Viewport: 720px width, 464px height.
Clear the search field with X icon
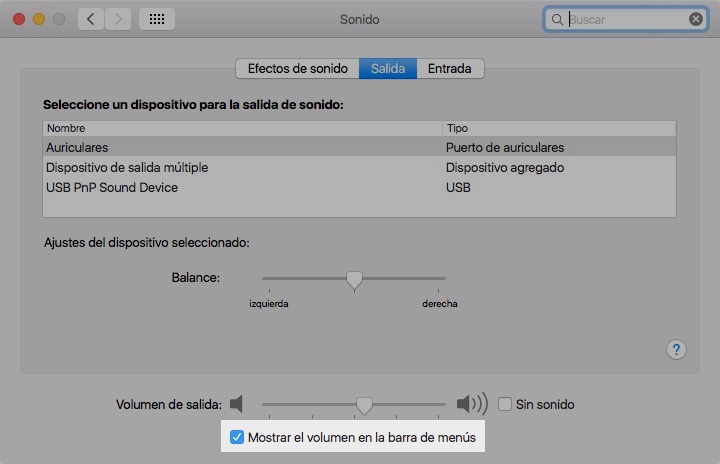pos(696,19)
